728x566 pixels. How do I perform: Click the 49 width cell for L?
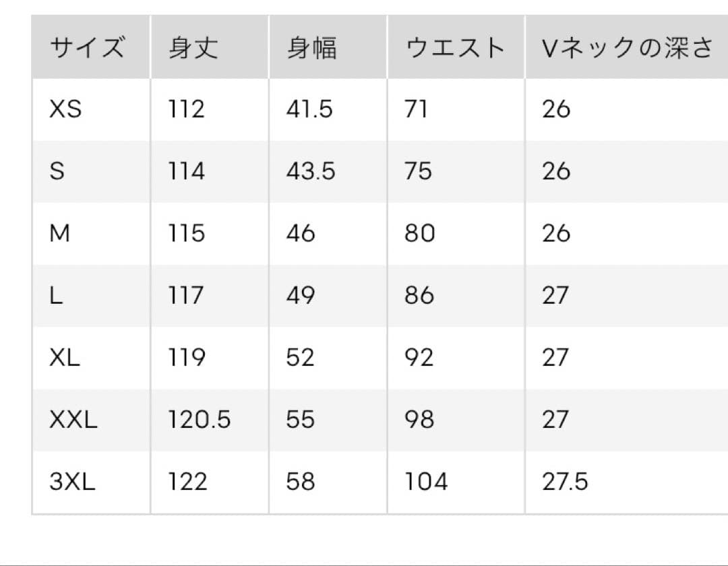tap(301, 295)
